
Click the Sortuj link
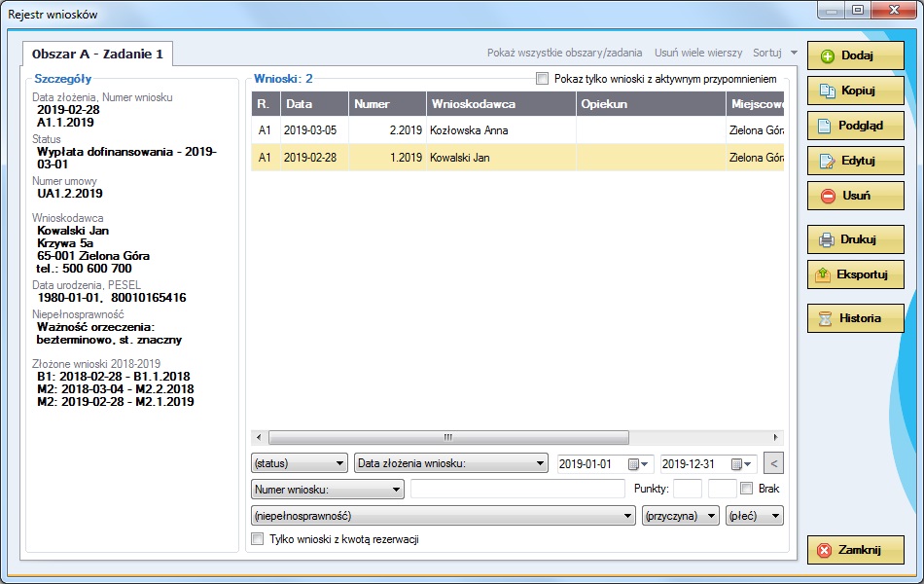pos(767,53)
